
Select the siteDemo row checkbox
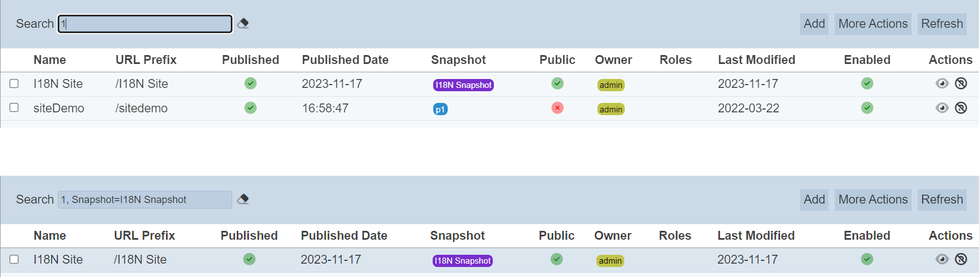(14, 108)
